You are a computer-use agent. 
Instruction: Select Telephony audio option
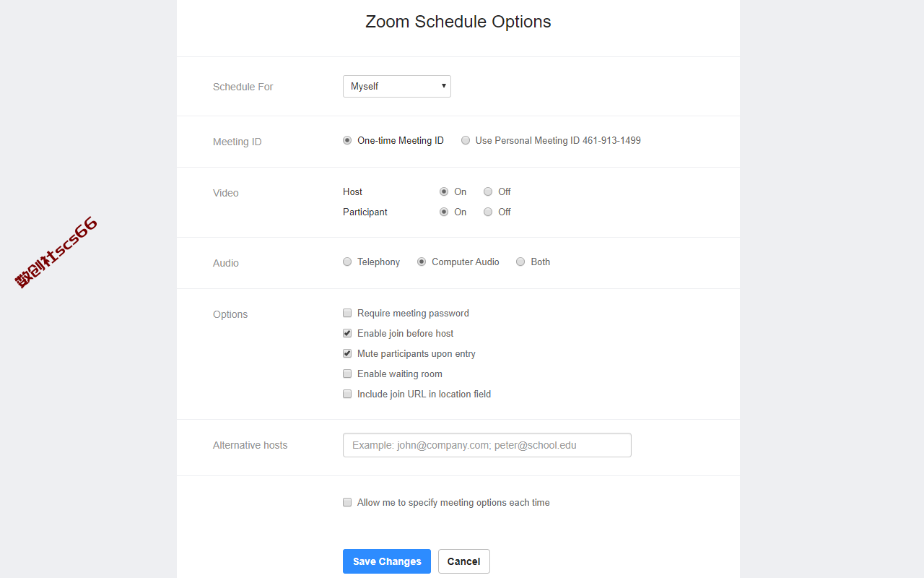pyautogui.click(x=347, y=262)
